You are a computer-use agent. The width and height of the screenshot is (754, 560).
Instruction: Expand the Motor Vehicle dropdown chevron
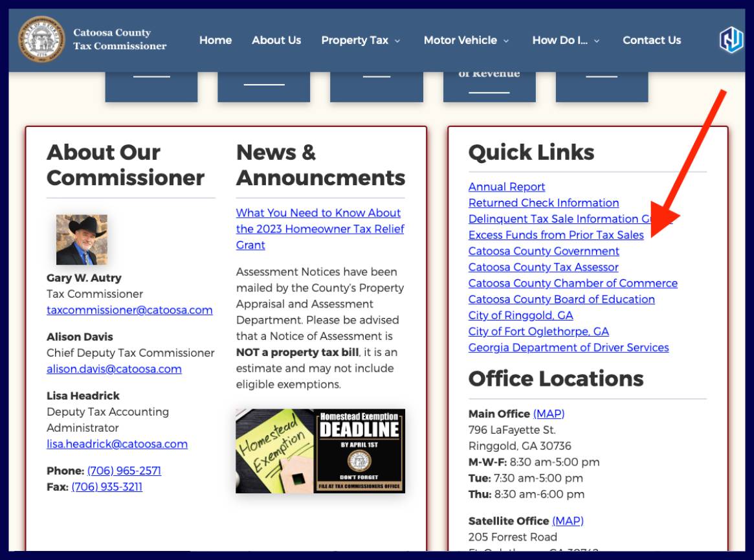click(x=506, y=41)
